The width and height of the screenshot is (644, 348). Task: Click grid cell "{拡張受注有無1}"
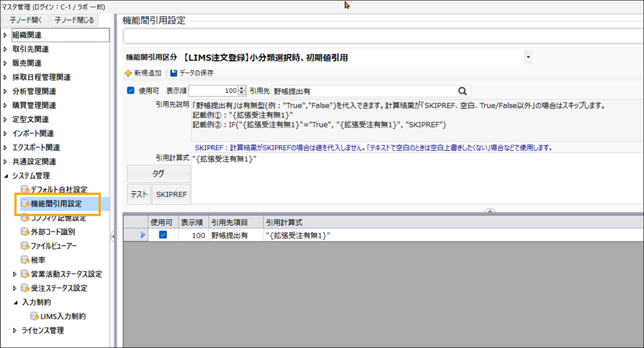[453, 235]
